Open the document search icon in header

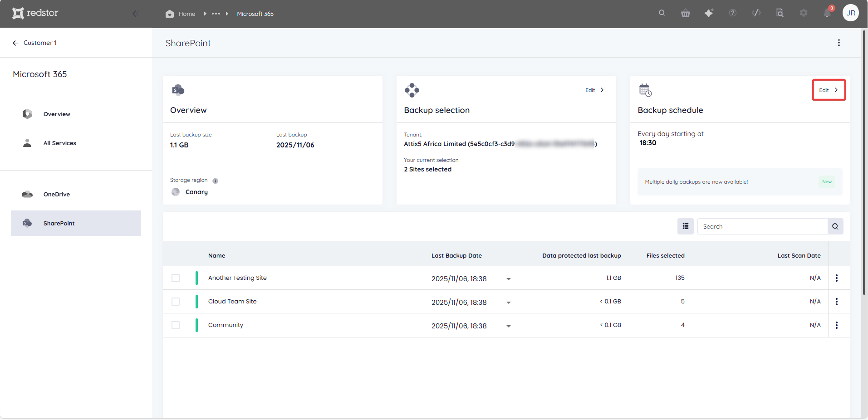click(780, 13)
